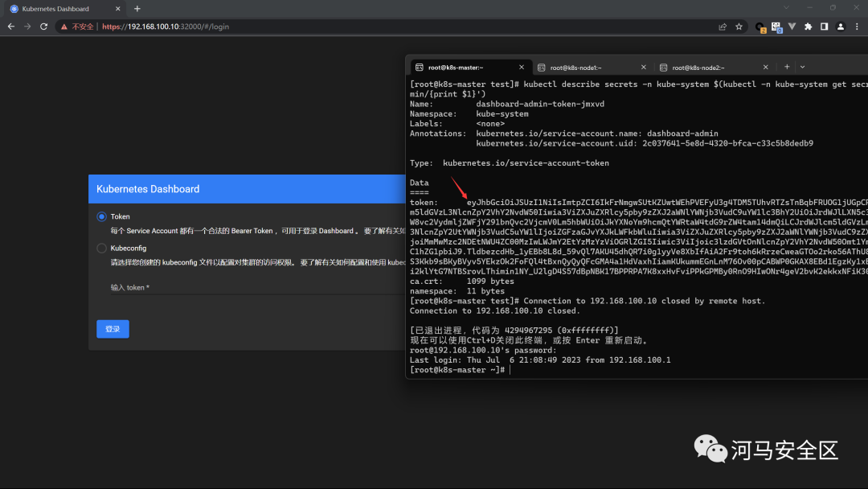This screenshot has width=868, height=489.
Task: Click 'ca.crt: 1099 bytes' line in terminal
Action: (461, 281)
